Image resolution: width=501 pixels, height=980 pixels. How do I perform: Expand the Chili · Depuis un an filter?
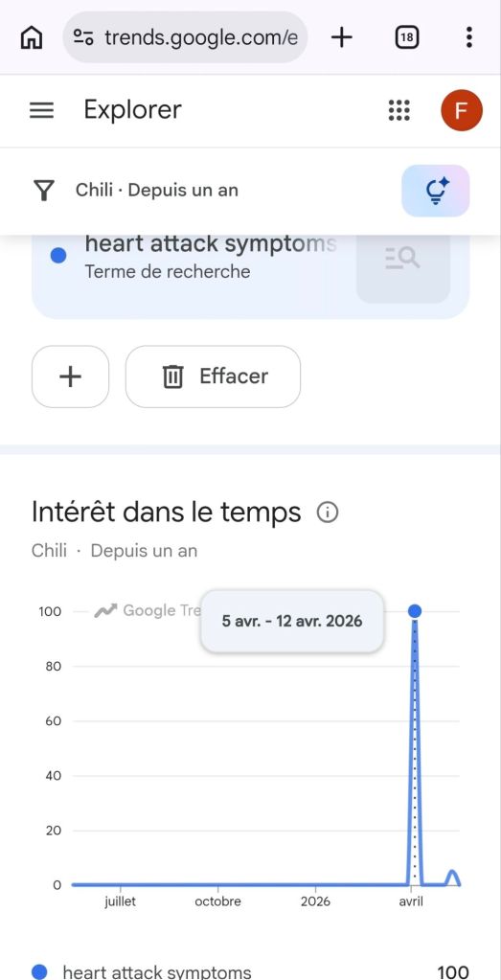157,190
